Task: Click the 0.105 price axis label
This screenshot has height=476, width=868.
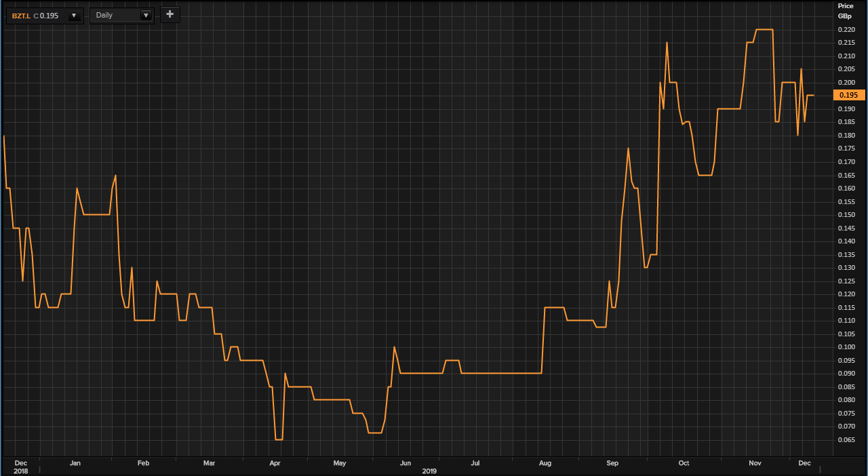Action: (846, 334)
